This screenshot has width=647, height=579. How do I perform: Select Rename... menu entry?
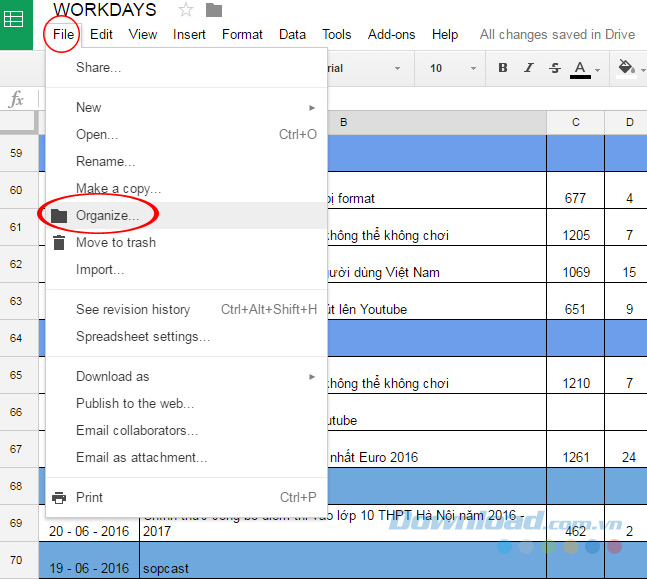pyautogui.click(x=187, y=161)
